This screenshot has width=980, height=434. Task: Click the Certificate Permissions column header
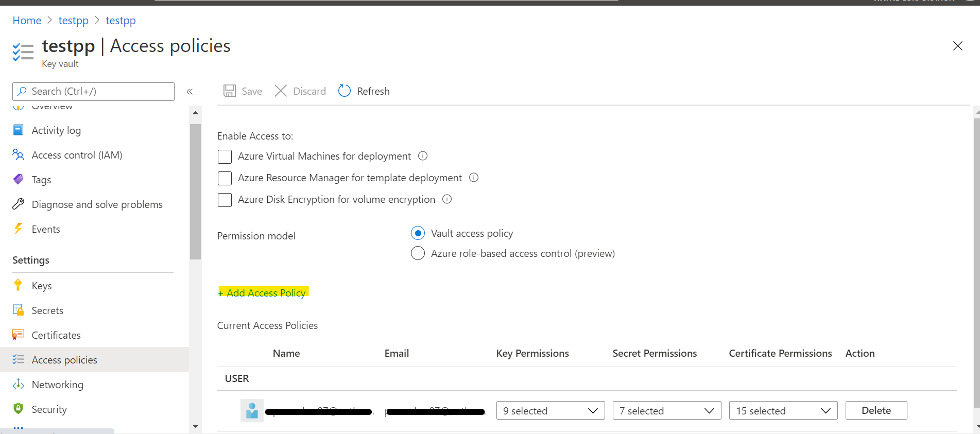(780, 353)
